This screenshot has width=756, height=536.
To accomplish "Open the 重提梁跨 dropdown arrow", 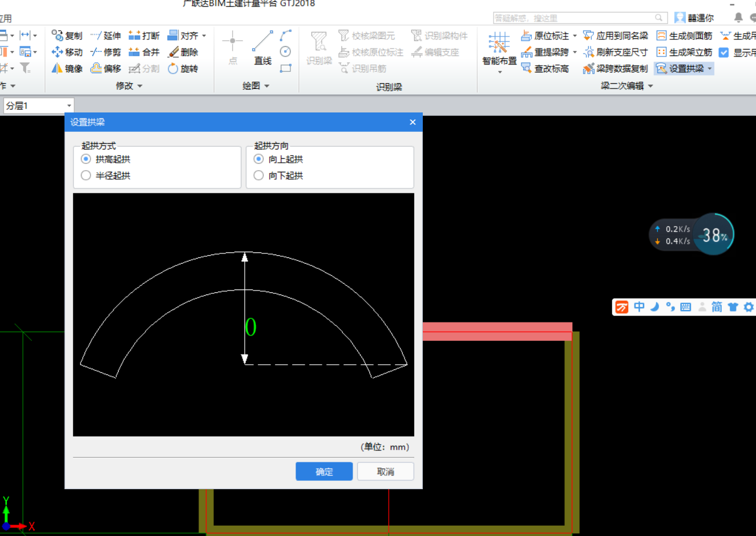I will coord(575,52).
